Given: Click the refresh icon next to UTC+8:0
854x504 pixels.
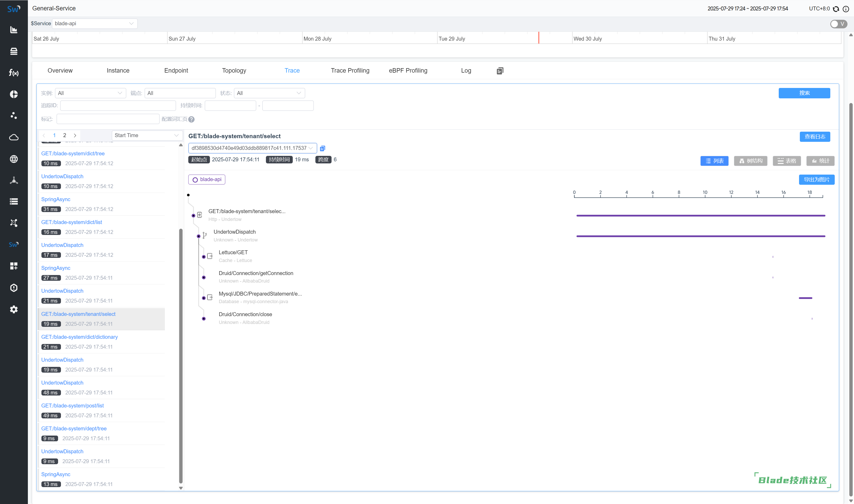Looking at the screenshot, I should (836, 9).
